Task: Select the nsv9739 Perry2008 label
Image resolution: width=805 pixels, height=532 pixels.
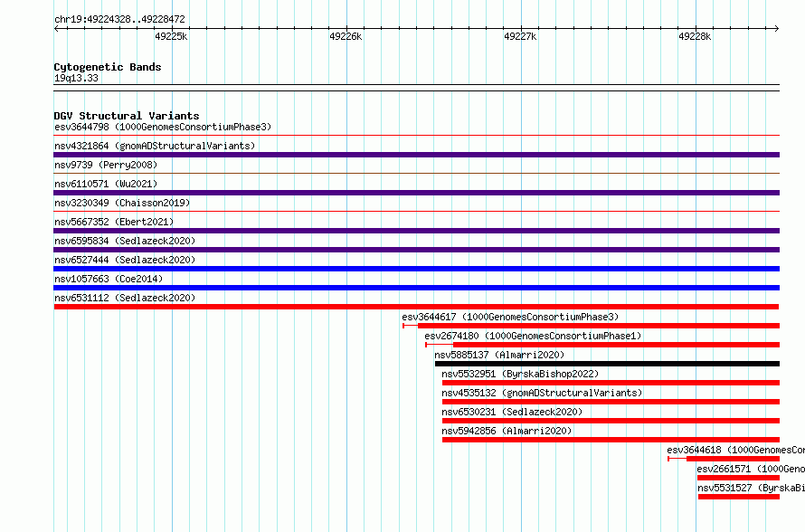Action: [106, 165]
